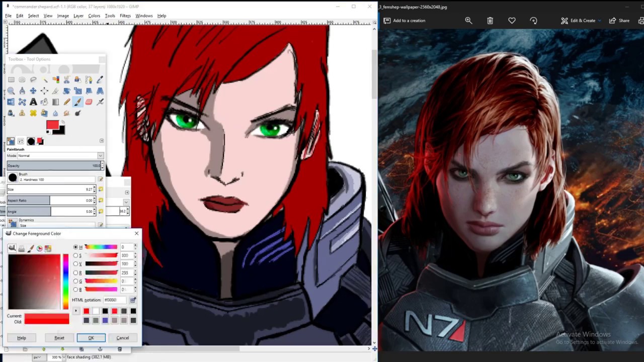The width and height of the screenshot is (644, 362).
Task: Pick the blue swatch in color history
Action: [105, 320]
